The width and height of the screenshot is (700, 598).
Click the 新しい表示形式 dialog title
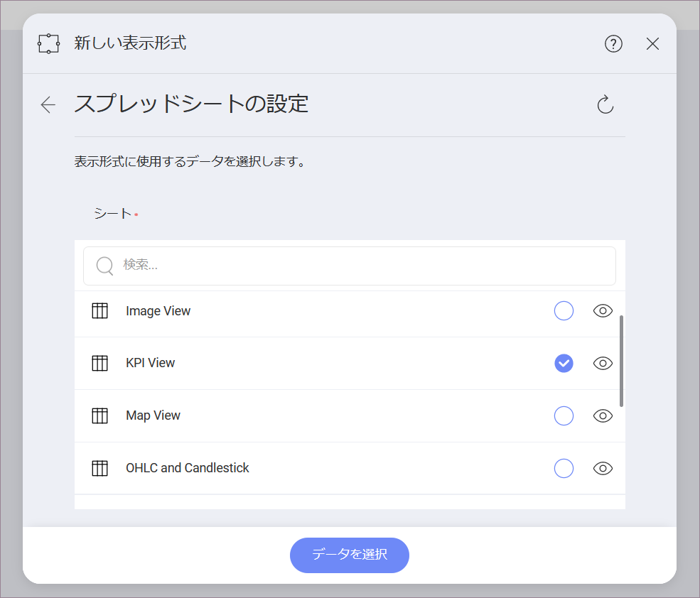(x=130, y=43)
